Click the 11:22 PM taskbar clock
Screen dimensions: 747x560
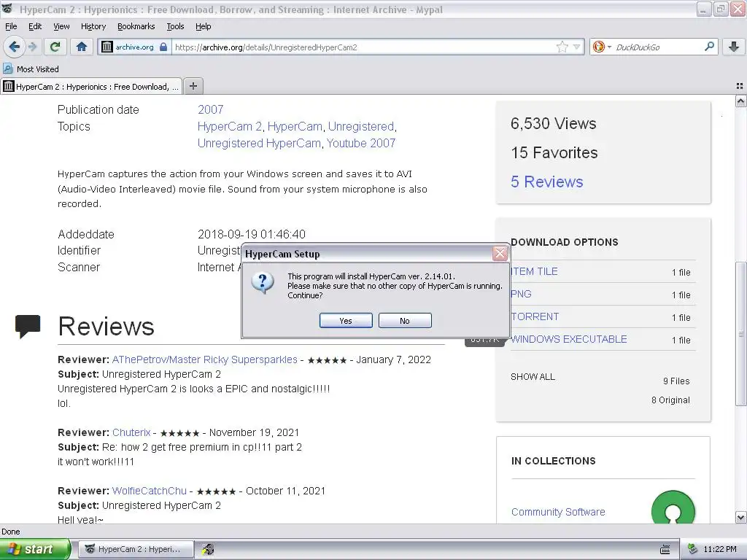pos(720,549)
